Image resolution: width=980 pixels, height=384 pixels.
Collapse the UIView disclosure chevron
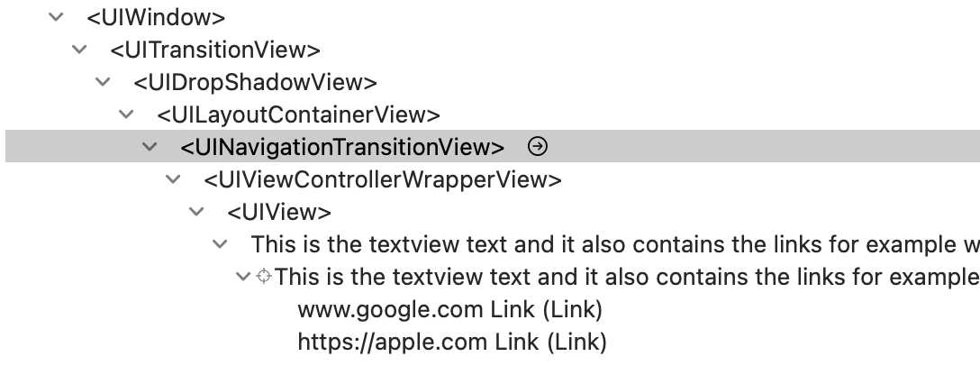197,211
